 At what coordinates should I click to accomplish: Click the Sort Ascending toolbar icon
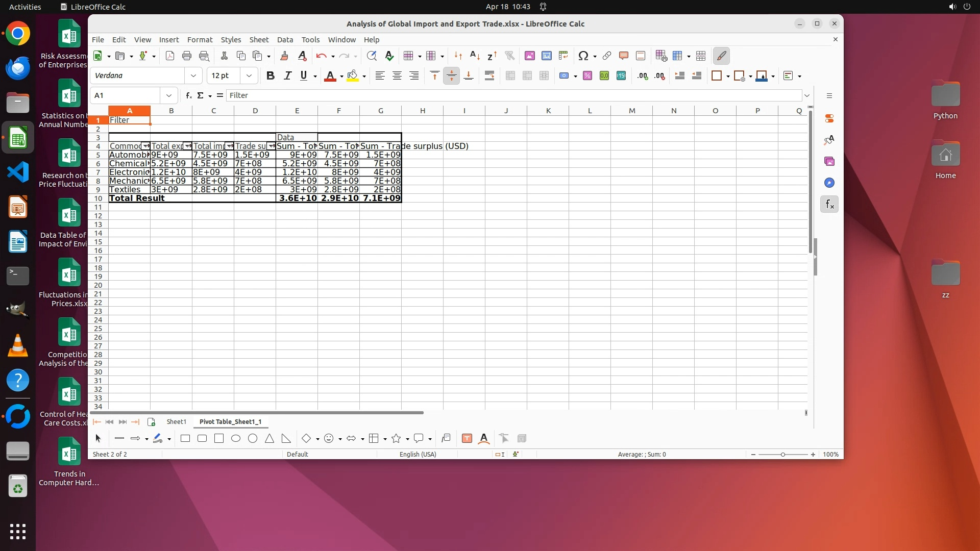coord(475,56)
